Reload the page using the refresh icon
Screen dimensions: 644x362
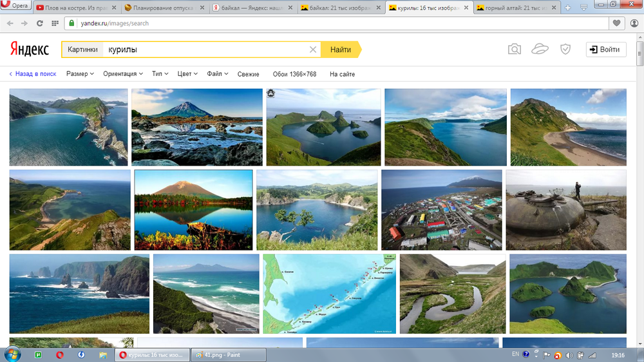(40, 23)
